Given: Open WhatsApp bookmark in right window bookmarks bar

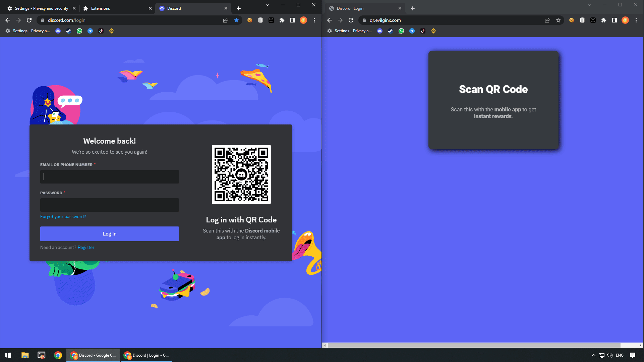Looking at the screenshot, I should [x=401, y=31].
